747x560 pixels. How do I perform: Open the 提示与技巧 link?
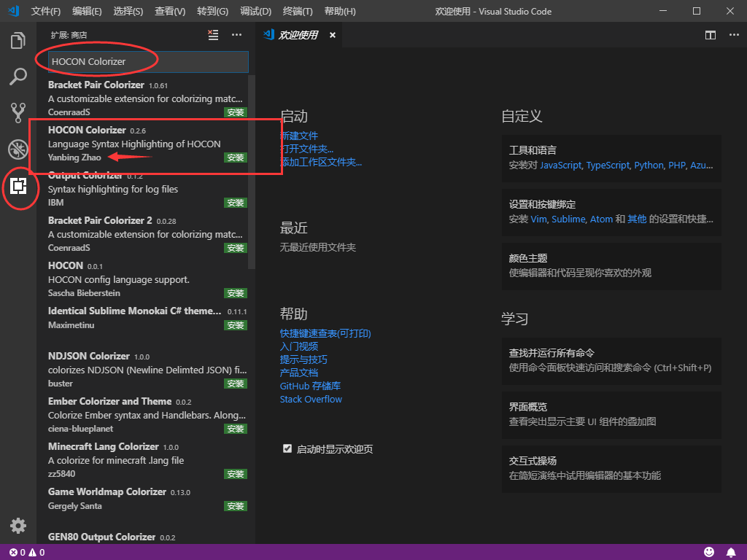click(x=304, y=359)
